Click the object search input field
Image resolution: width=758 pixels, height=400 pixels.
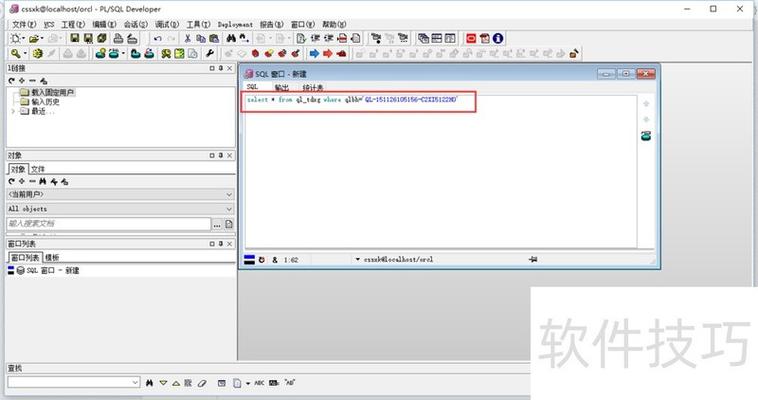click(109, 223)
